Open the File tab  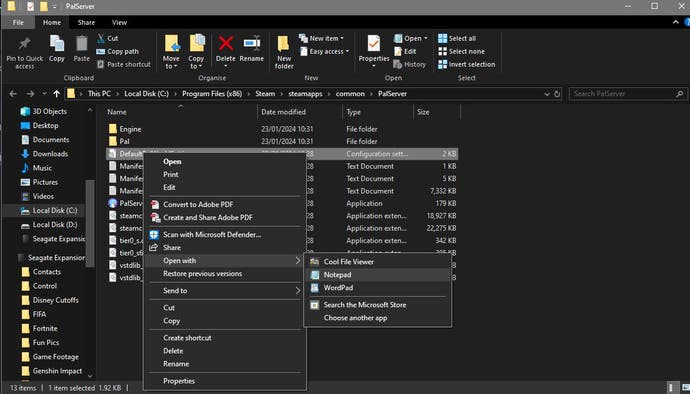coord(18,22)
